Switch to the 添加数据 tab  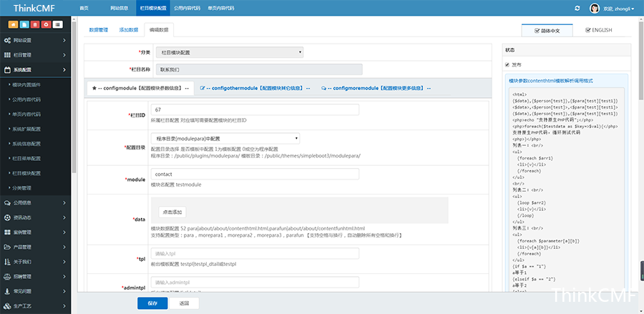(x=129, y=30)
